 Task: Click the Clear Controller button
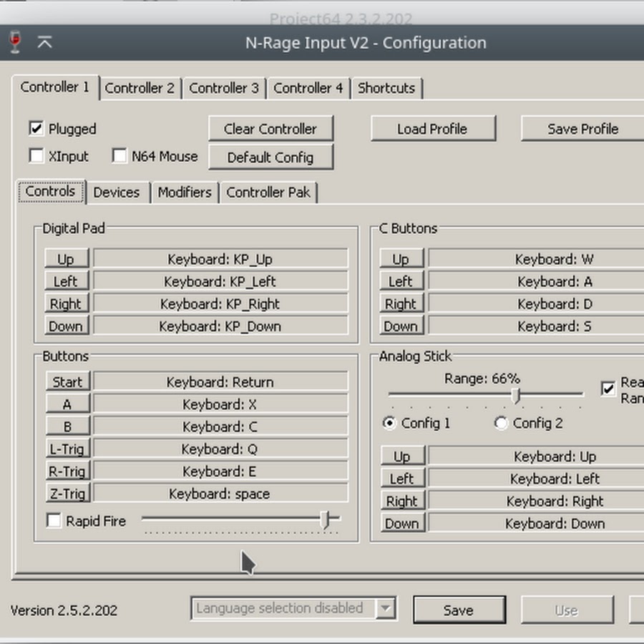click(x=270, y=129)
